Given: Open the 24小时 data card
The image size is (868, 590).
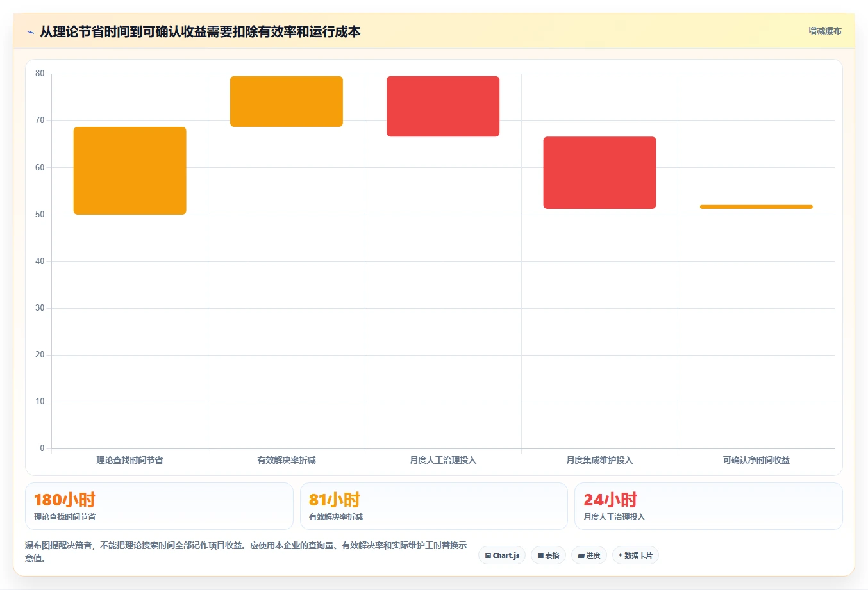Looking at the screenshot, I should [x=708, y=506].
